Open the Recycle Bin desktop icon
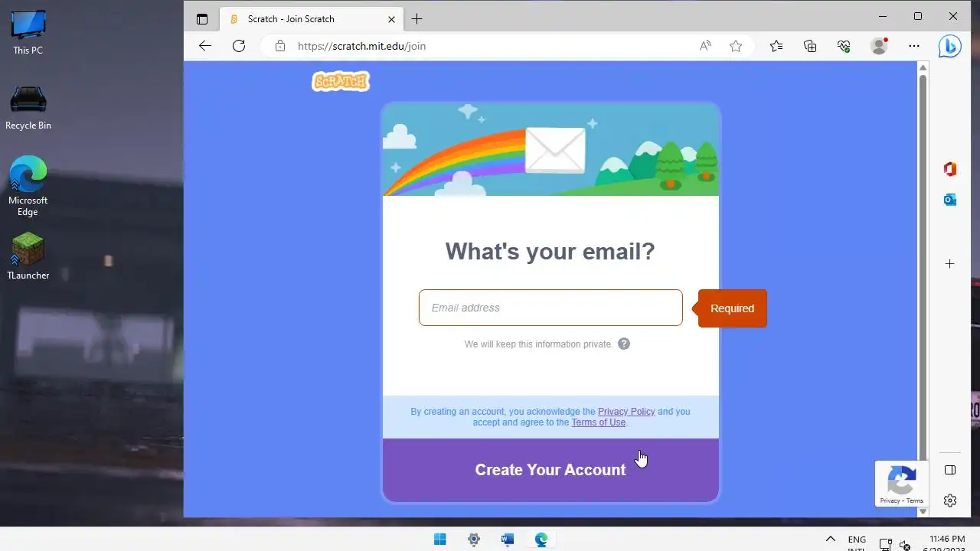The image size is (980, 551). [28, 108]
